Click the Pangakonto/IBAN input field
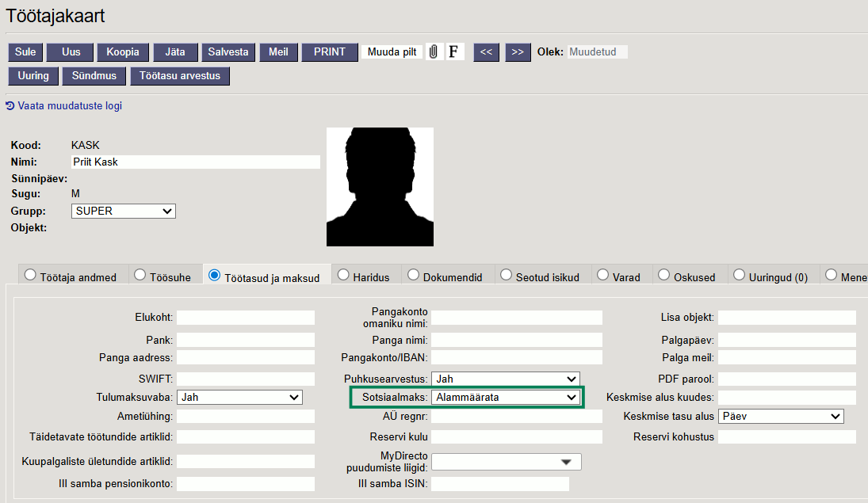This screenshot has height=503, width=868. click(516, 358)
